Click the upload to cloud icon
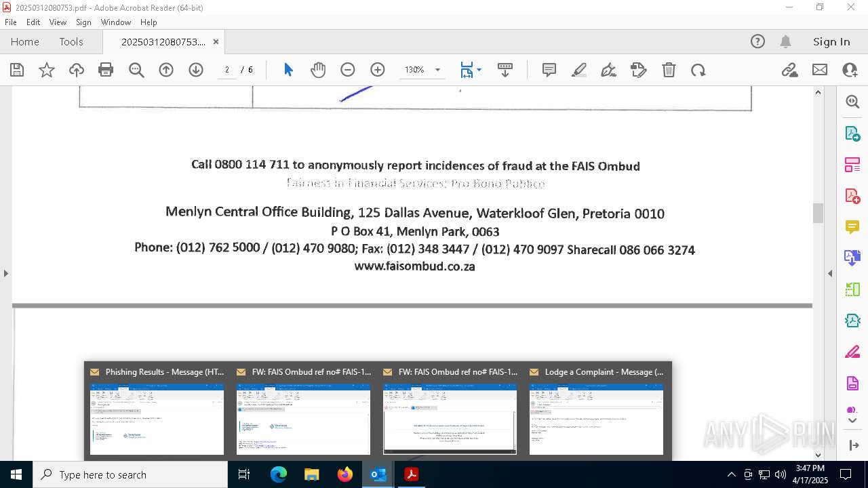 coord(77,70)
